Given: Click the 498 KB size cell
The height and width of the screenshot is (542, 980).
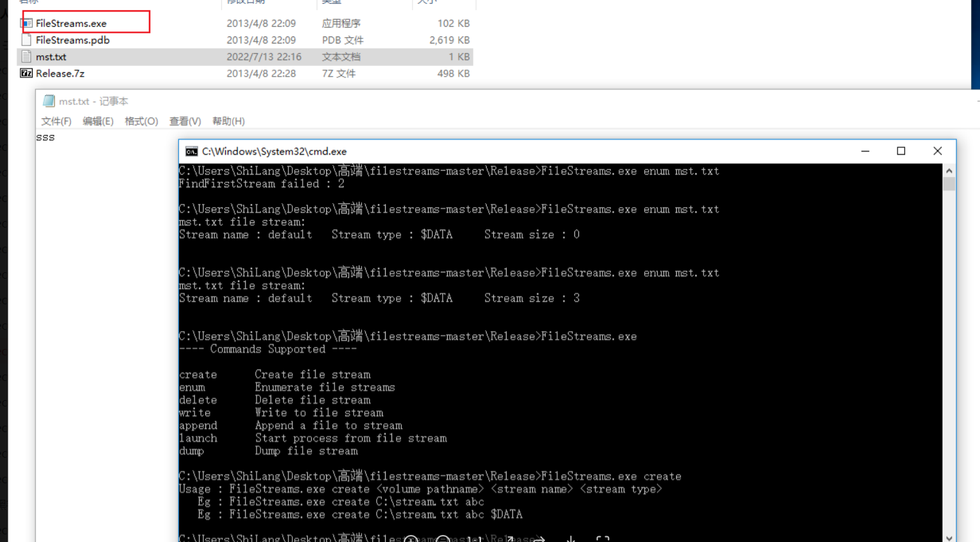Looking at the screenshot, I should click(454, 74).
